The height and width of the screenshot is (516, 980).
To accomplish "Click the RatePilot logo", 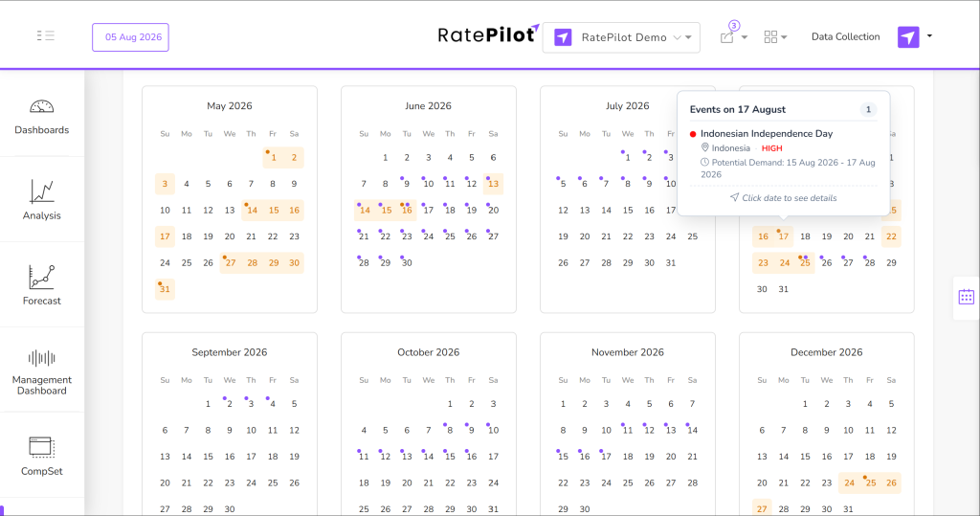I will [x=488, y=34].
